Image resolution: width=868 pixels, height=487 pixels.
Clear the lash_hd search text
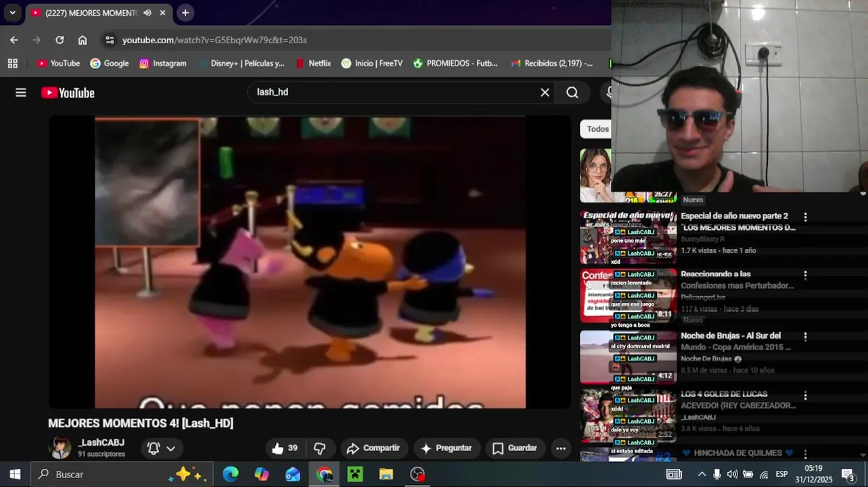click(545, 93)
